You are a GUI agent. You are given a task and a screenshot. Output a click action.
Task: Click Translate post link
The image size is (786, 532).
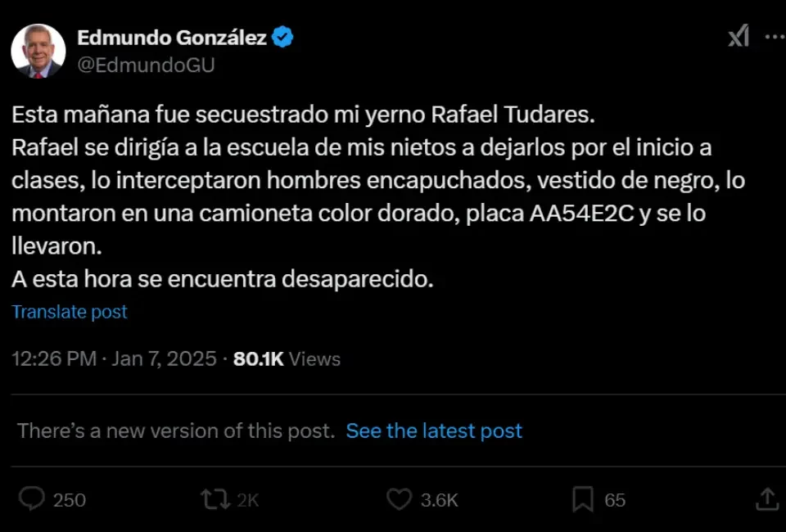coord(70,312)
